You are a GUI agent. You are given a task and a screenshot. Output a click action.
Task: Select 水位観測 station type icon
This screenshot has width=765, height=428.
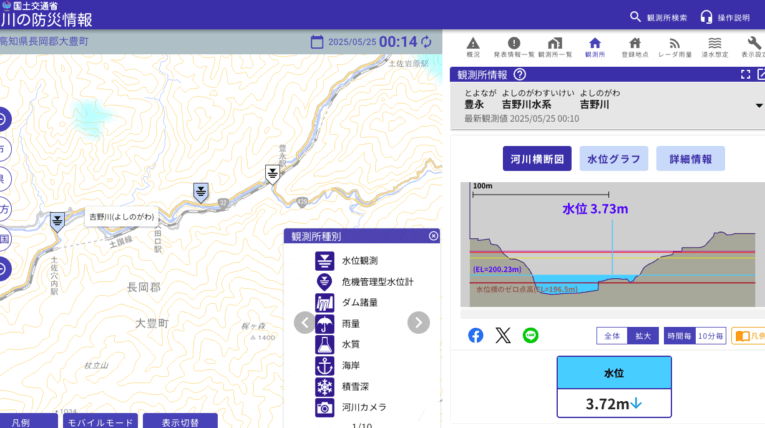(324, 261)
